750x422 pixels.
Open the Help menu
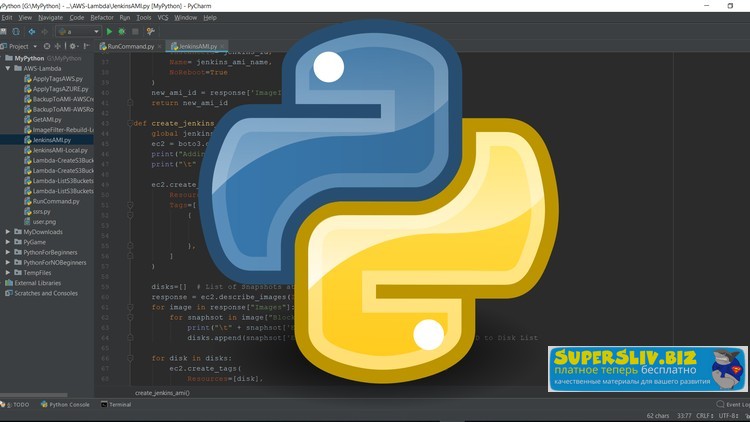point(210,18)
